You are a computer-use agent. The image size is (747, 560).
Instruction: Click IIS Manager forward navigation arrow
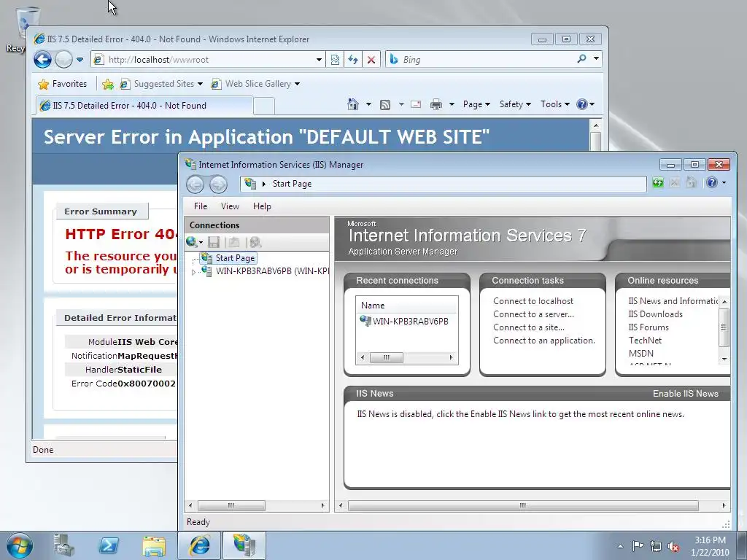(x=218, y=184)
